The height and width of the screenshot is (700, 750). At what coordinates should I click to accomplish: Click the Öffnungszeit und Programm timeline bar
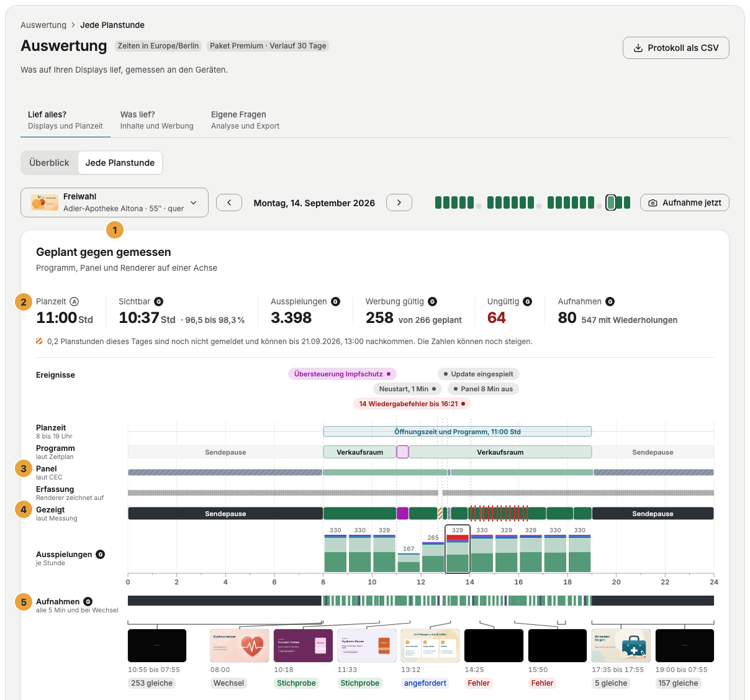pyautogui.click(x=458, y=432)
